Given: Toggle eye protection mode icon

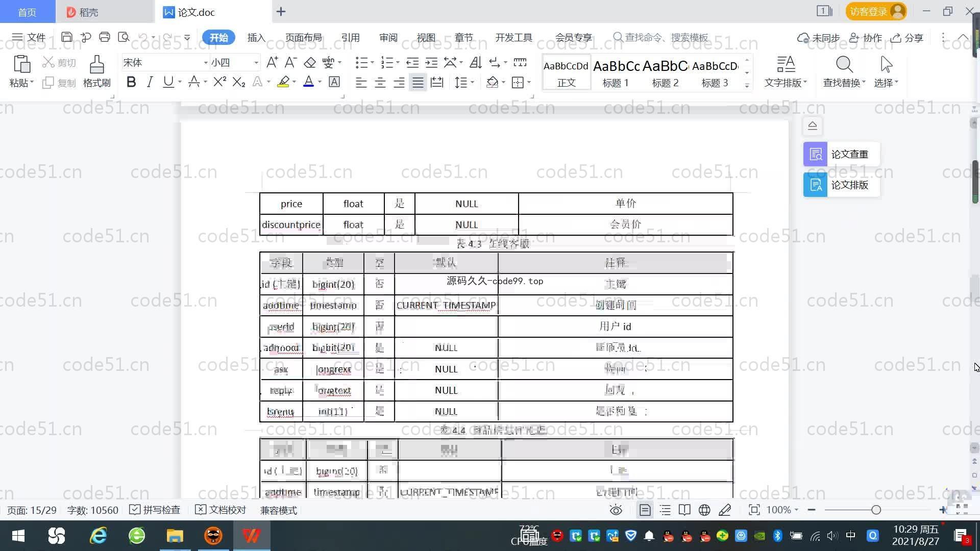Looking at the screenshot, I should (x=616, y=510).
